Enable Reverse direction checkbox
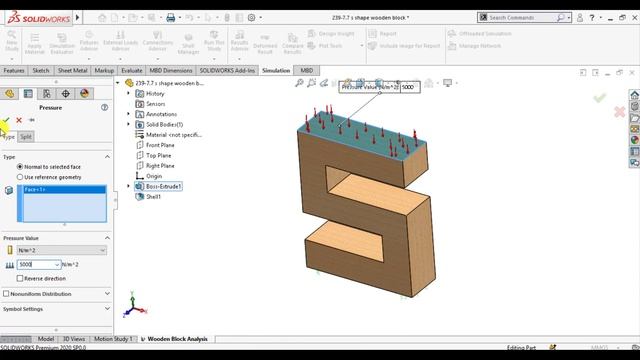Screen dimensions: 640x360 point(20,278)
